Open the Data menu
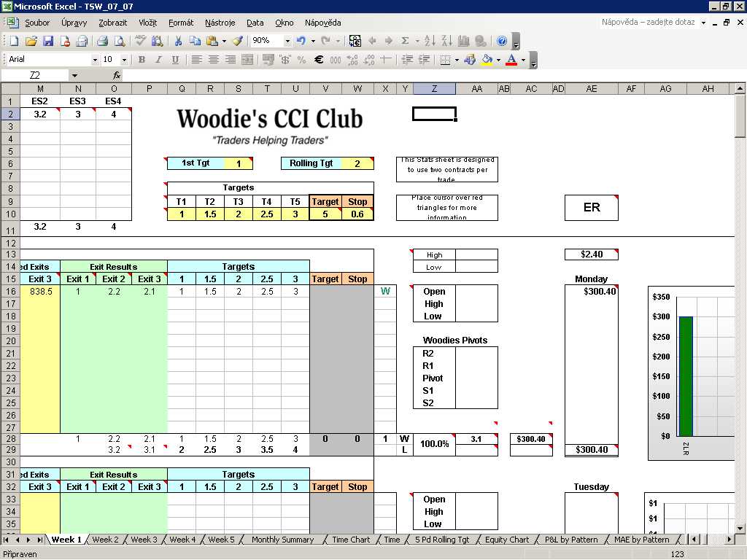 pyautogui.click(x=255, y=23)
